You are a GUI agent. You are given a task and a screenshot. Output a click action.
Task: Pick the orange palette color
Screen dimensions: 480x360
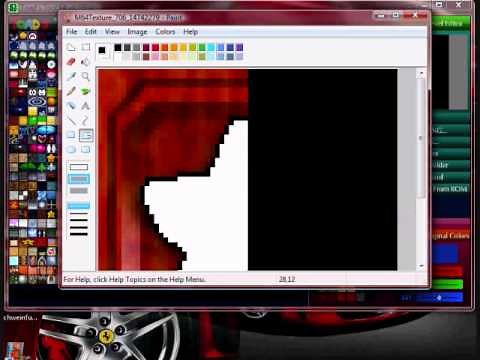pos(165,47)
